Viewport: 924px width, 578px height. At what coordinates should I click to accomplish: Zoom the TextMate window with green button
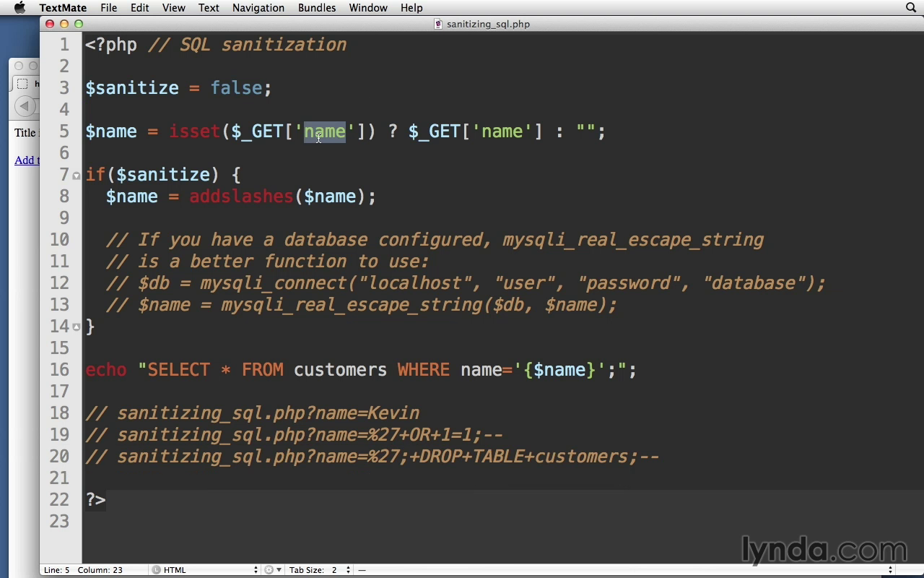[x=79, y=24]
